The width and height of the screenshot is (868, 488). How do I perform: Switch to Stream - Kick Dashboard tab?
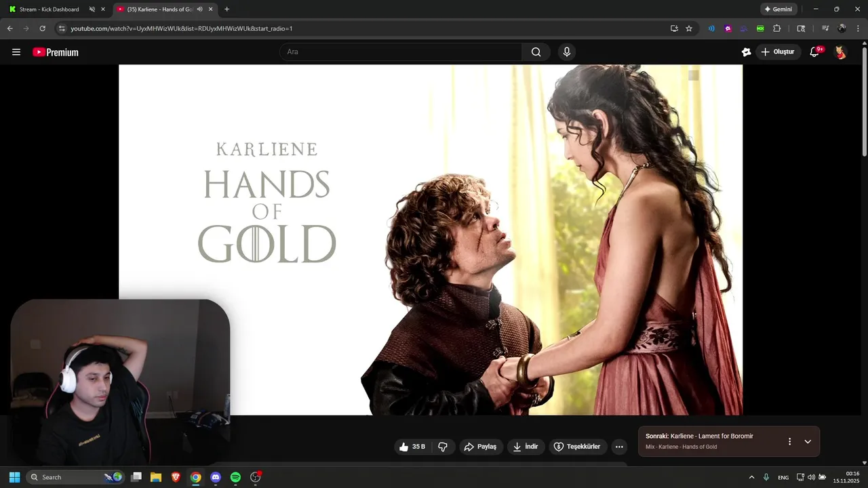pos(49,9)
